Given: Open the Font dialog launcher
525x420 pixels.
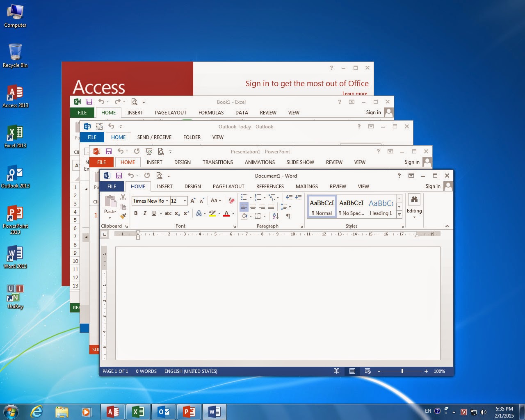Looking at the screenshot, I should [x=234, y=226].
